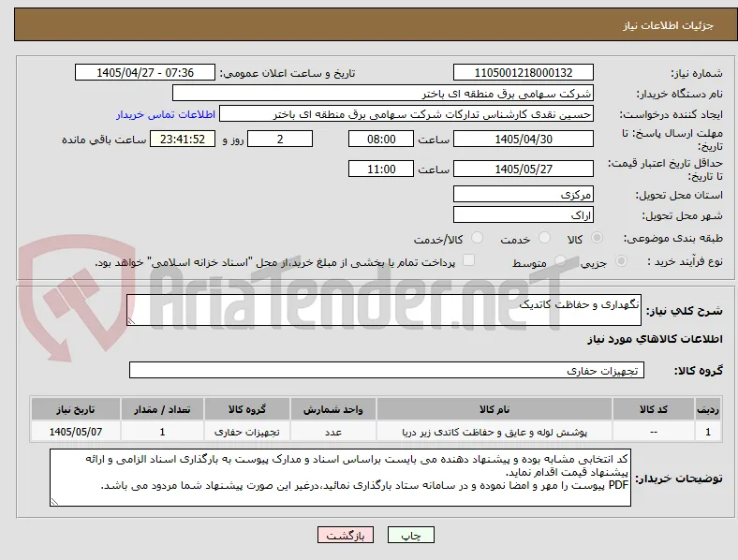Click the need date cell 1405/05/07

tap(76, 432)
